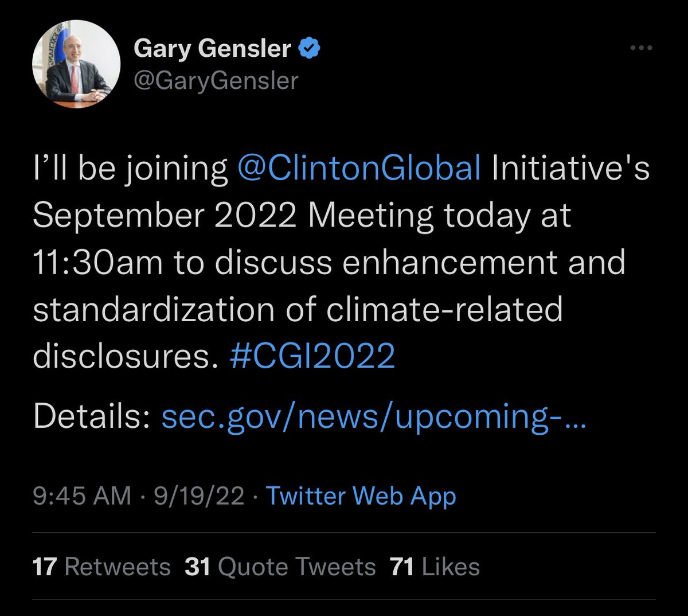Open the Twitter Web App source link
The height and width of the screenshot is (616, 688).
pyautogui.click(x=361, y=496)
